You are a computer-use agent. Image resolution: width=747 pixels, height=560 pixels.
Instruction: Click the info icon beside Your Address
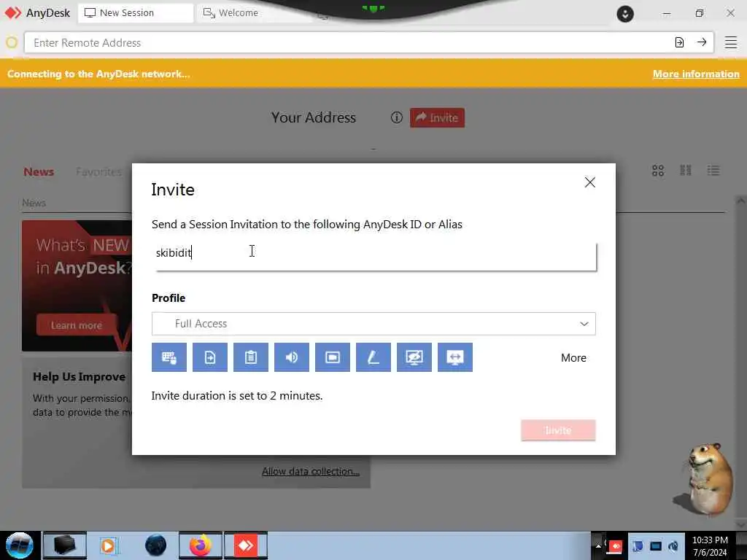point(396,117)
